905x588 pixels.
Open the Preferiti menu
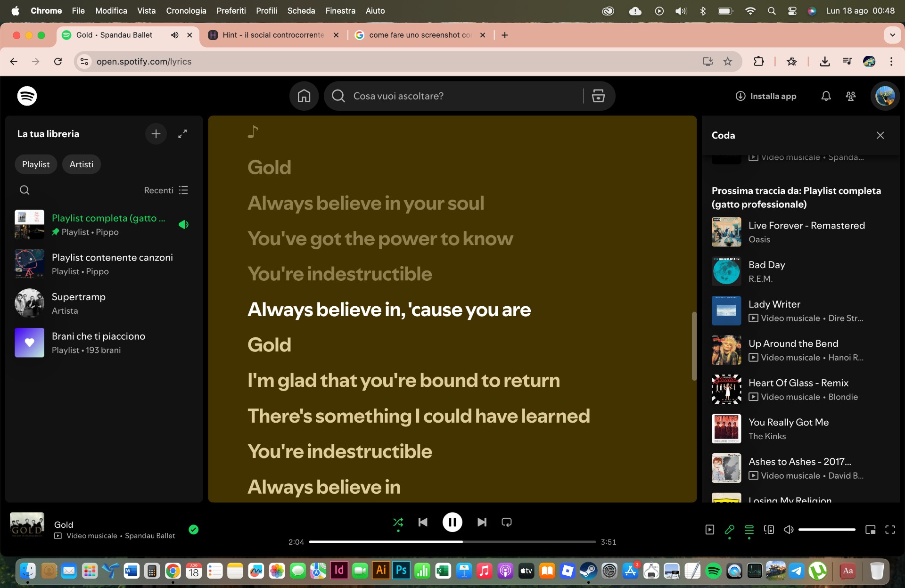pyautogui.click(x=231, y=10)
